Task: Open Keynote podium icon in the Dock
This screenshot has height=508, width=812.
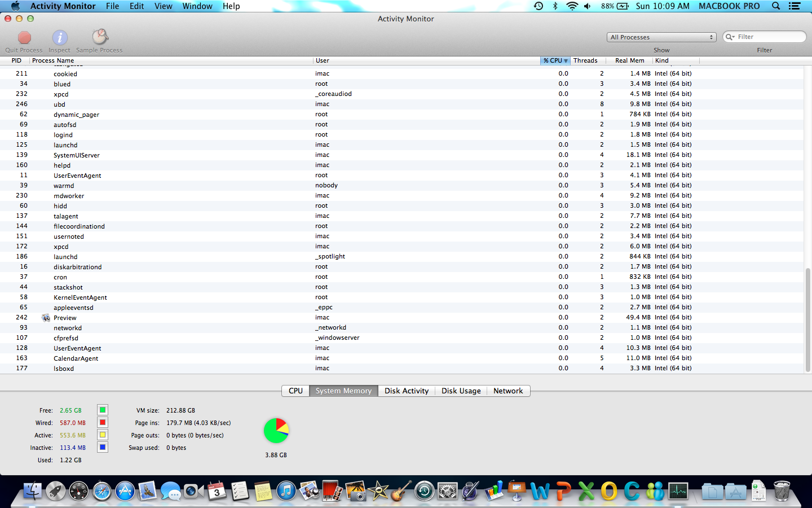Action: click(x=517, y=491)
